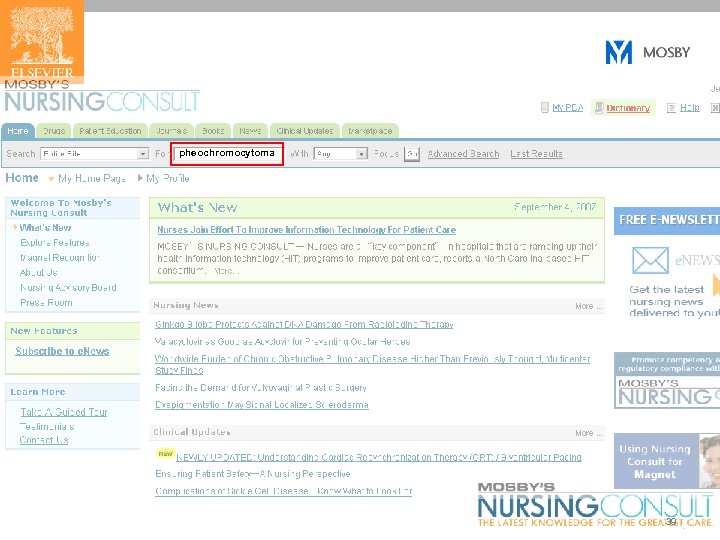Open the Testimonials link
The height and width of the screenshot is (540, 720).
click(x=47, y=427)
